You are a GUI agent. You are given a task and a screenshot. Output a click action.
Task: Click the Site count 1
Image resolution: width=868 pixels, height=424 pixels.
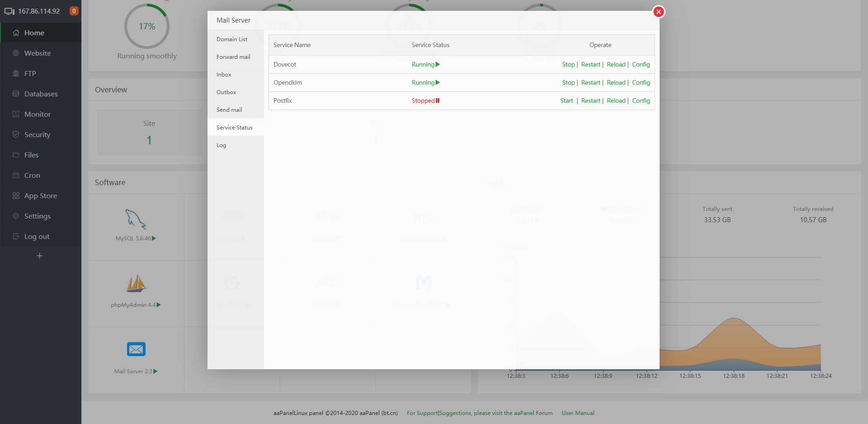point(149,140)
